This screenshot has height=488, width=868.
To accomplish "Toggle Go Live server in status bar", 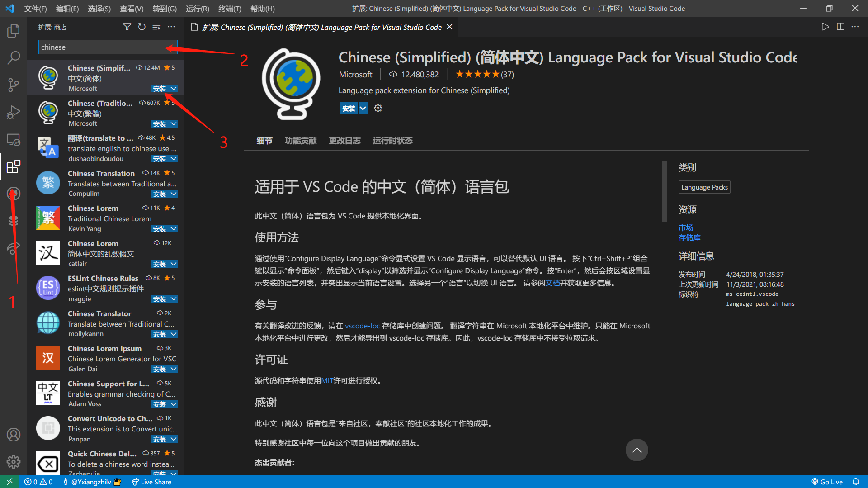I will [827, 482].
